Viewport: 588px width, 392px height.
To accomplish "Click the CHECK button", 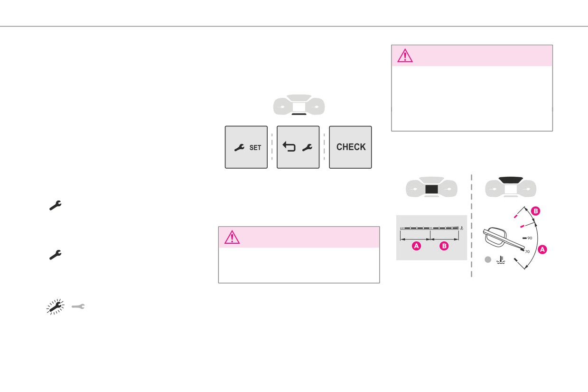I will click(x=350, y=147).
